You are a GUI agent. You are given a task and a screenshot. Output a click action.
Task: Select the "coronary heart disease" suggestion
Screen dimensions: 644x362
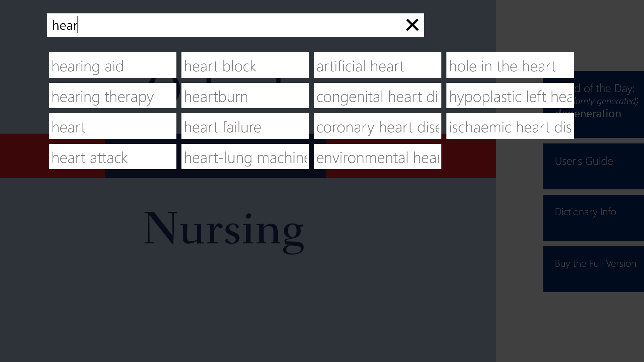(x=377, y=126)
